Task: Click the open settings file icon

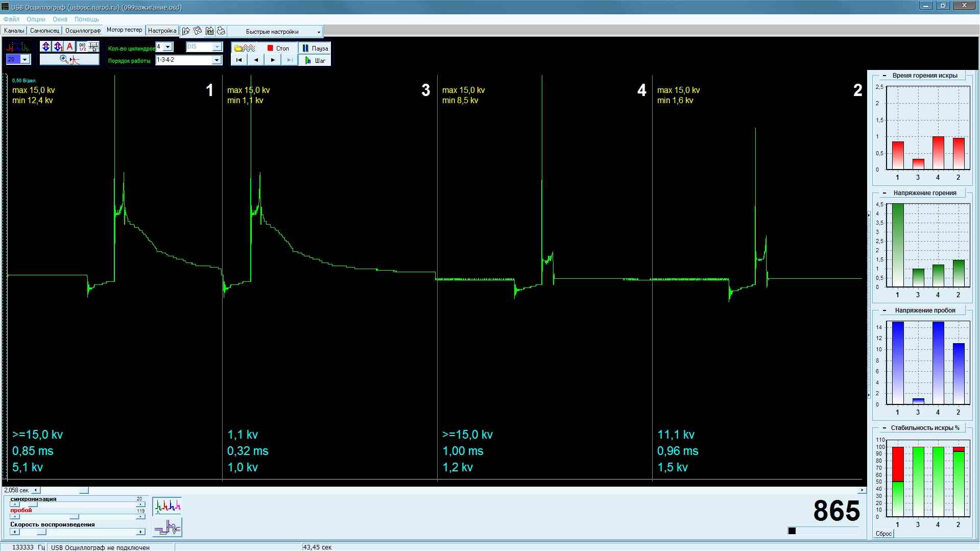Action: [186, 31]
